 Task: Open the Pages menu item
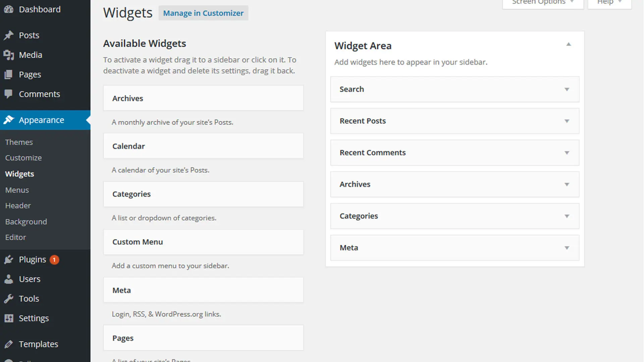45,74
